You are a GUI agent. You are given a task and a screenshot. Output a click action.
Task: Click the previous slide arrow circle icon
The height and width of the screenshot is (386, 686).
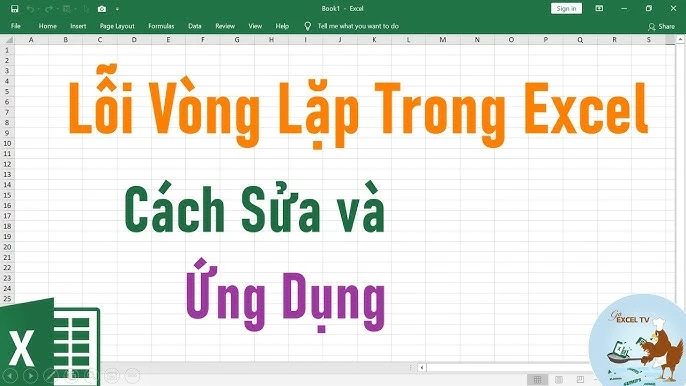tap(10, 375)
